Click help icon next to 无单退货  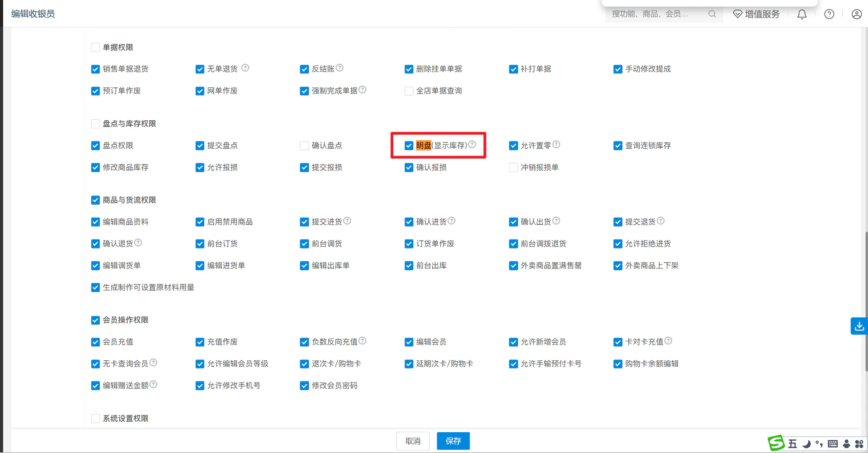(245, 68)
